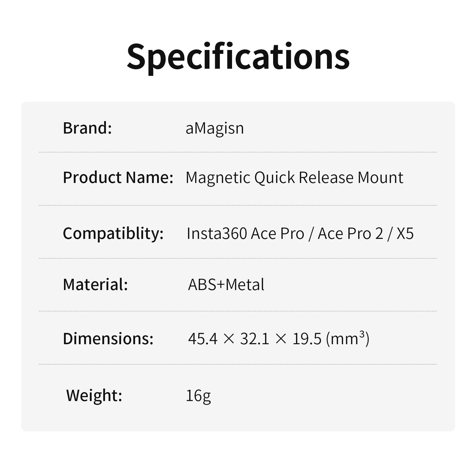Click the (mm³) unit text

(x=347, y=339)
